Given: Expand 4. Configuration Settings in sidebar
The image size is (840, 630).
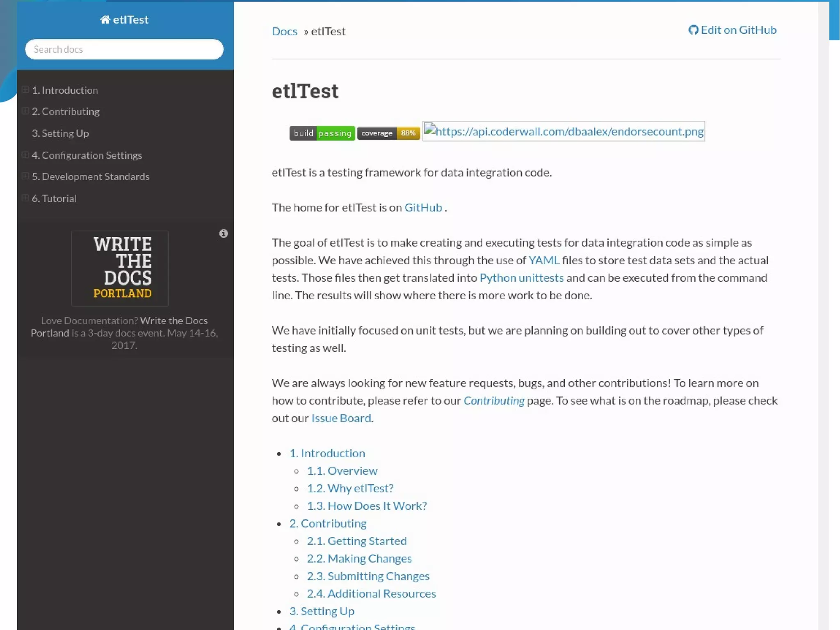Looking at the screenshot, I should pos(25,155).
